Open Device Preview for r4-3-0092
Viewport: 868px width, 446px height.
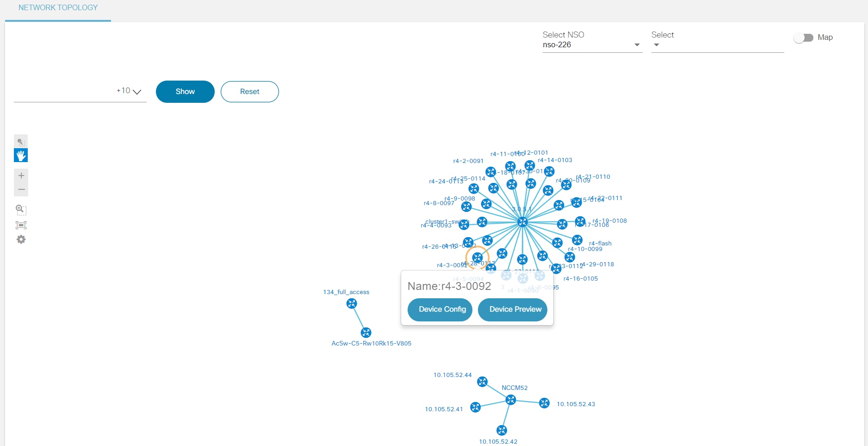pyautogui.click(x=513, y=309)
